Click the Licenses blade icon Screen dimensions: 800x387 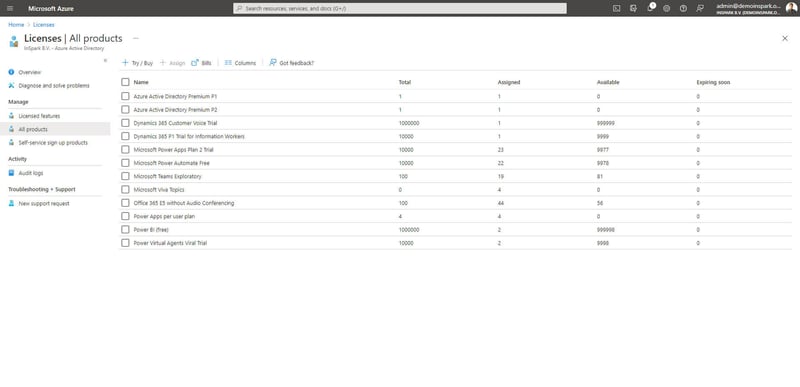coord(14,41)
